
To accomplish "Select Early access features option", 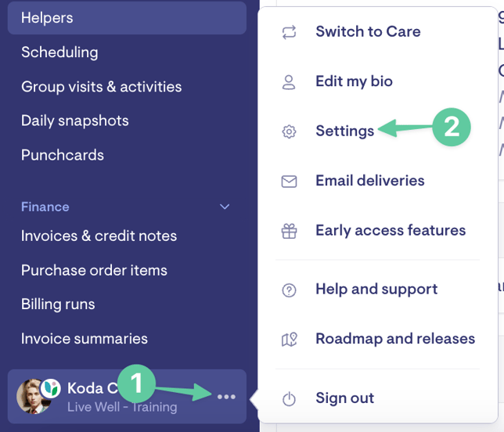I will click(391, 230).
